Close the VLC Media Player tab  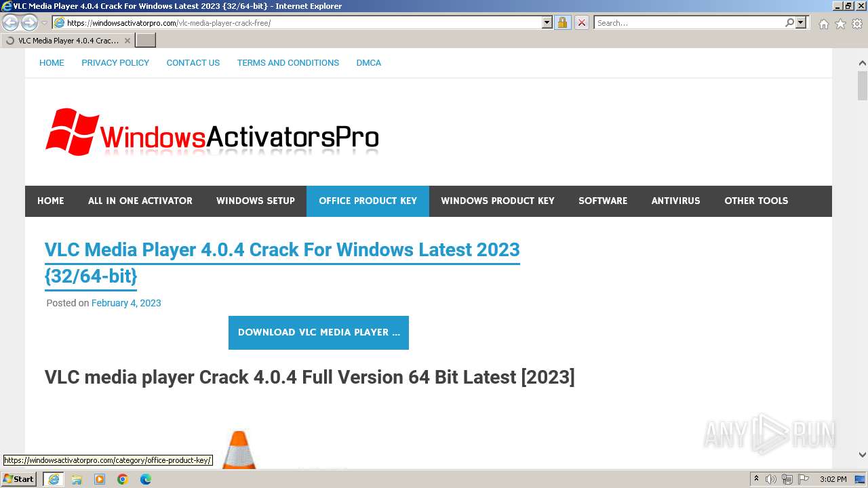[x=127, y=41]
